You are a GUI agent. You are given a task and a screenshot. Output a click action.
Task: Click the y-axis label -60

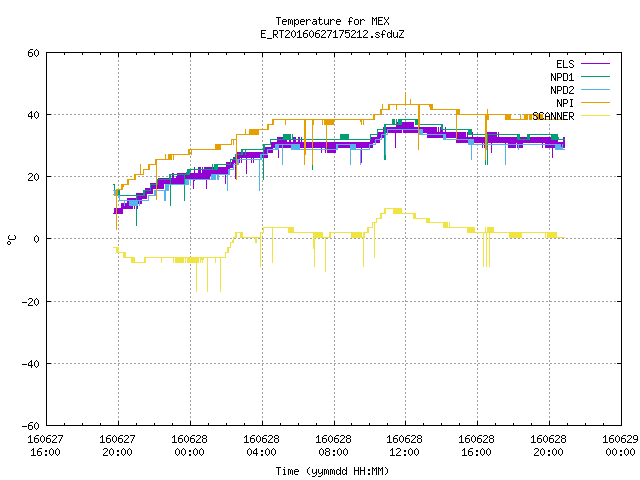pos(31,426)
